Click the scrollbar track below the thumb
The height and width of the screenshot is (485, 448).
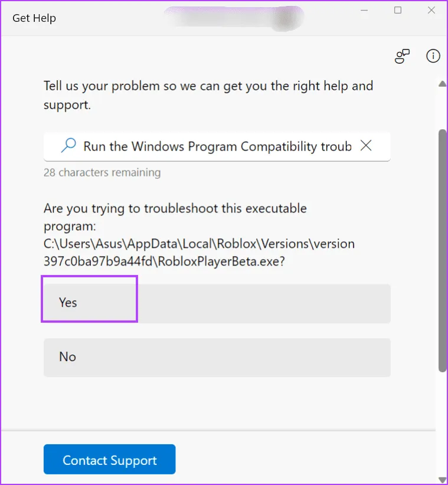click(442, 425)
